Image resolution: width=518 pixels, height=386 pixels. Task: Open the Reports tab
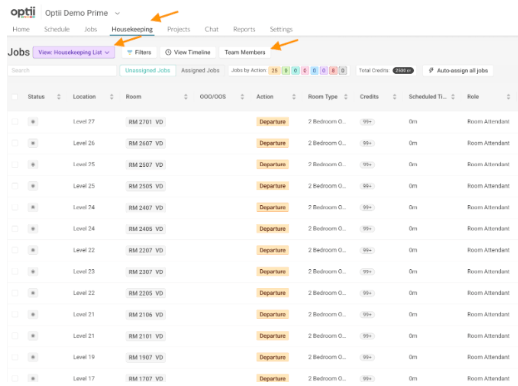(x=244, y=29)
